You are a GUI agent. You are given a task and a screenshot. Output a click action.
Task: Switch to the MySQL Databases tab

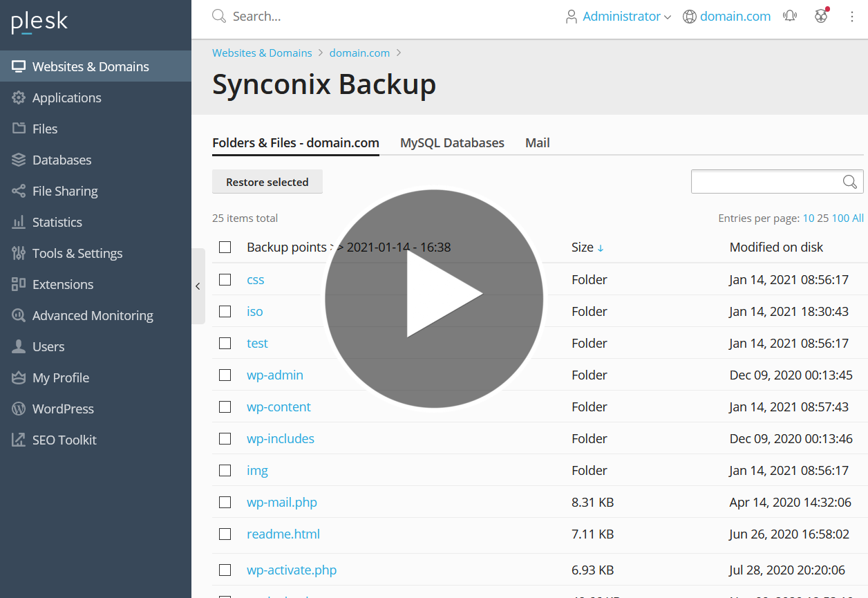click(x=452, y=143)
